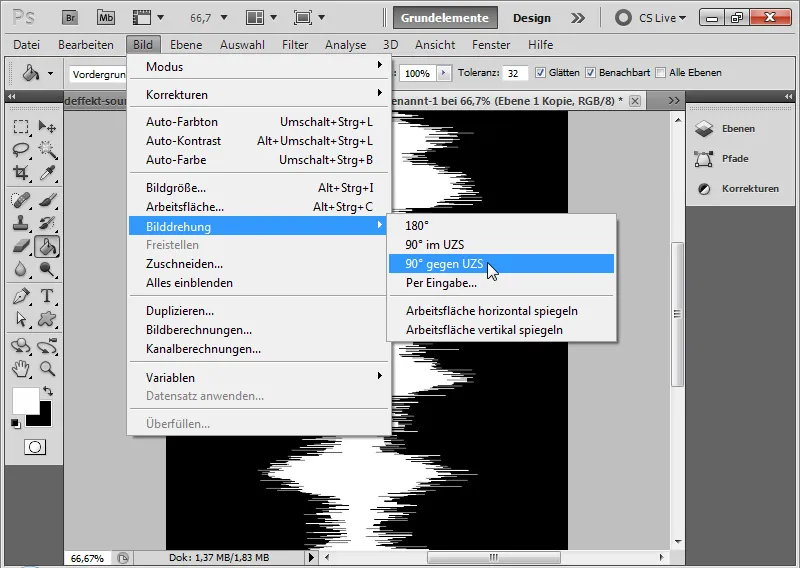Close the document tab Ebene 1 Kopie

pyautogui.click(x=635, y=101)
